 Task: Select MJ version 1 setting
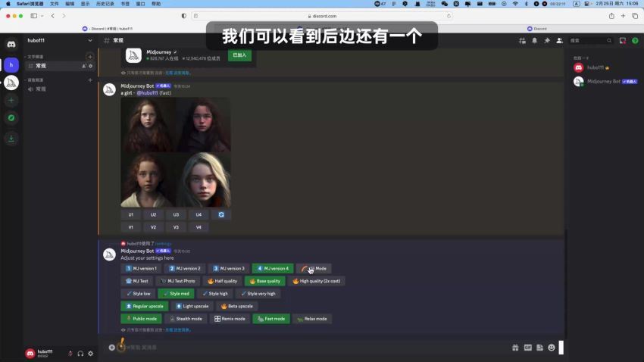(x=141, y=268)
